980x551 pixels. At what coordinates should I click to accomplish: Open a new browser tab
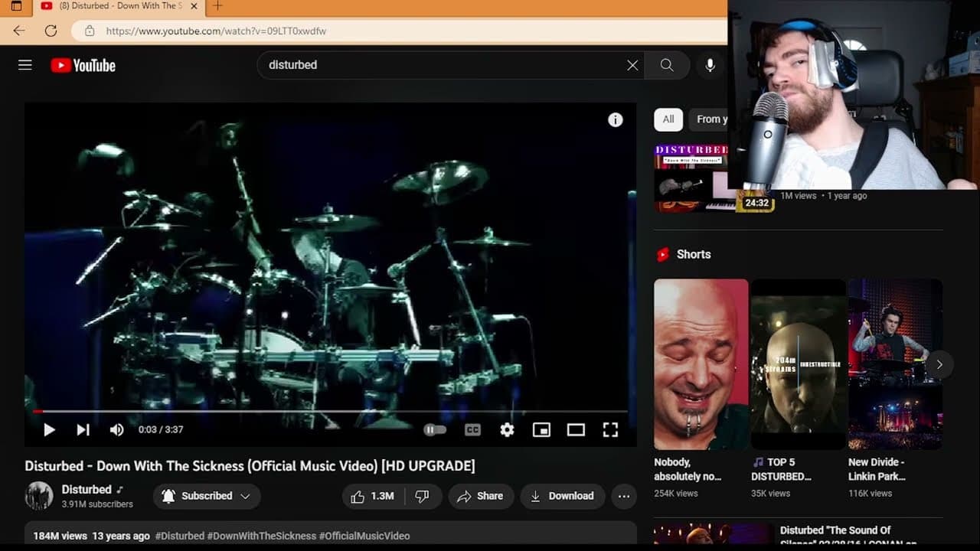[218, 6]
